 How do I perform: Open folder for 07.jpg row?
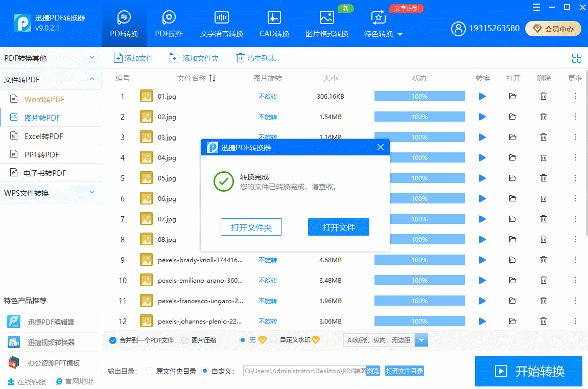click(x=512, y=219)
